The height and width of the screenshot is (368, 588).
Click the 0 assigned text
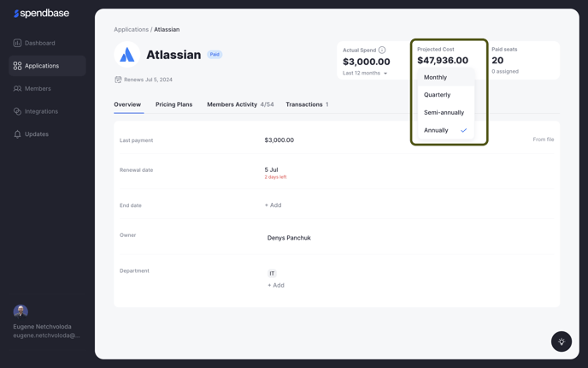click(505, 71)
